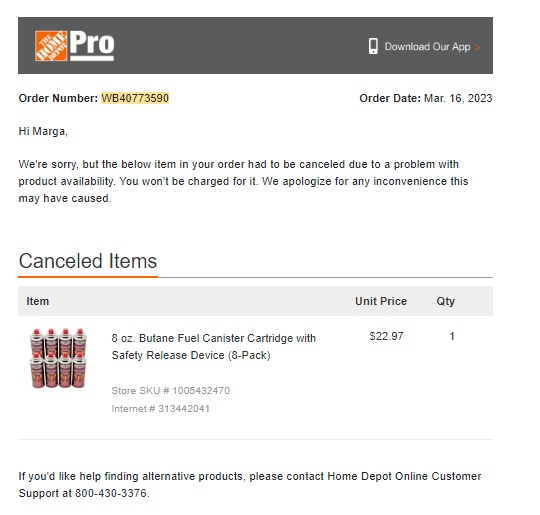Click the support phone number 800-430-3376

pyautogui.click(x=111, y=493)
